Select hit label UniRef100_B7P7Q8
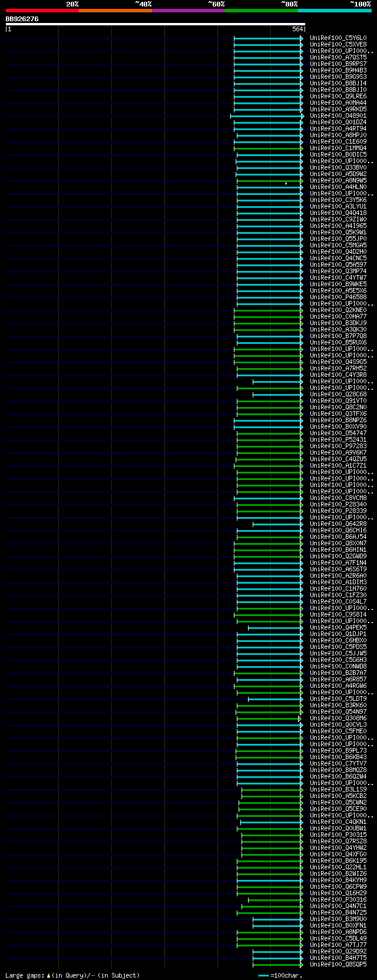Viewport: 377px width, 980px height. 338,336
